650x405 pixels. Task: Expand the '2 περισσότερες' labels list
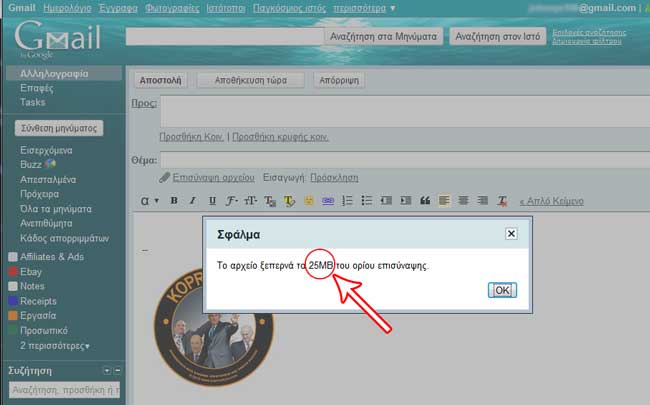[x=55, y=346]
